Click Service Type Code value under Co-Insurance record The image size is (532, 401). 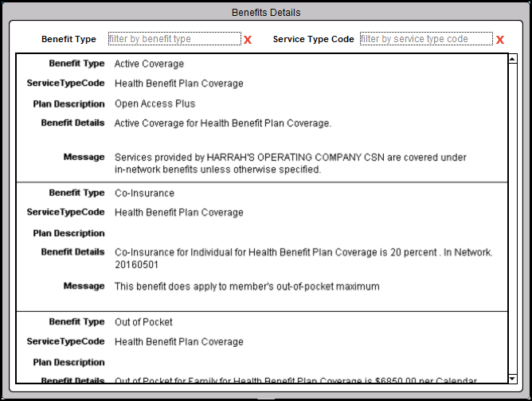pyautogui.click(x=178, y=213)
